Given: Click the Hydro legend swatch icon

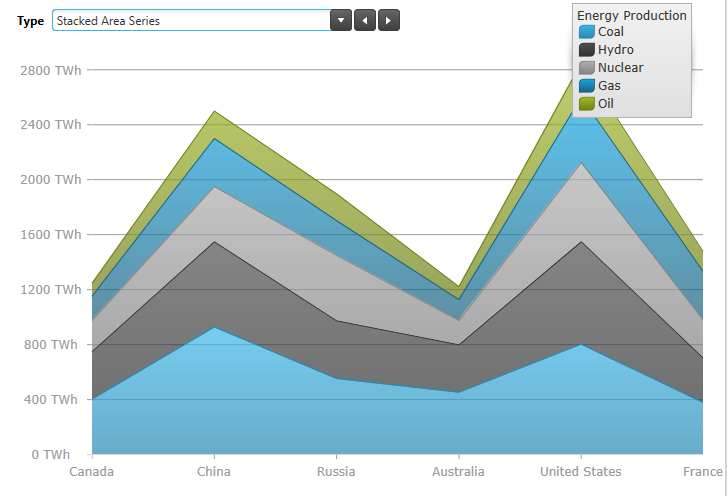Looking at the screenshot, I should tap(587, 50).
